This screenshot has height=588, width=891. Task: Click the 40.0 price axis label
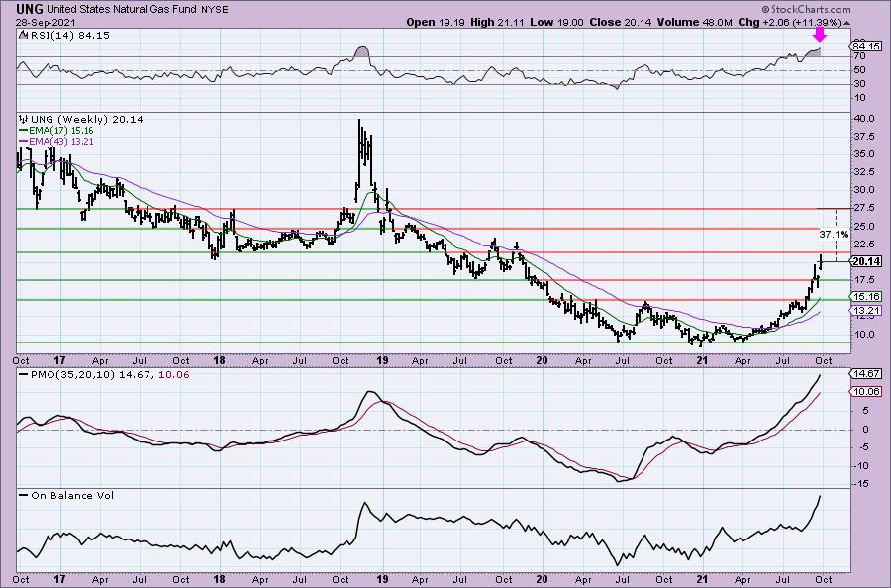point(863,118)
